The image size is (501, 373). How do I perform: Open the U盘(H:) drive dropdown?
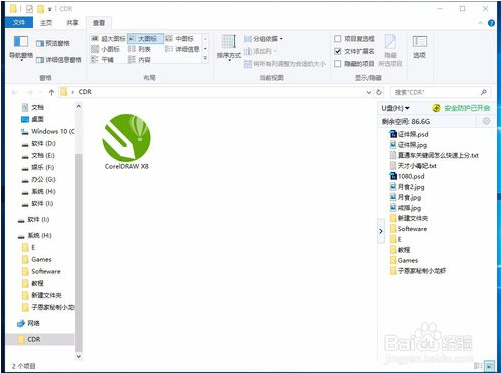coord(395,108)
